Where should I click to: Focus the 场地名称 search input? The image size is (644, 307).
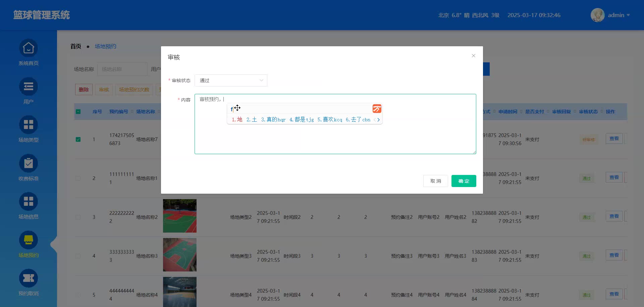122,69
